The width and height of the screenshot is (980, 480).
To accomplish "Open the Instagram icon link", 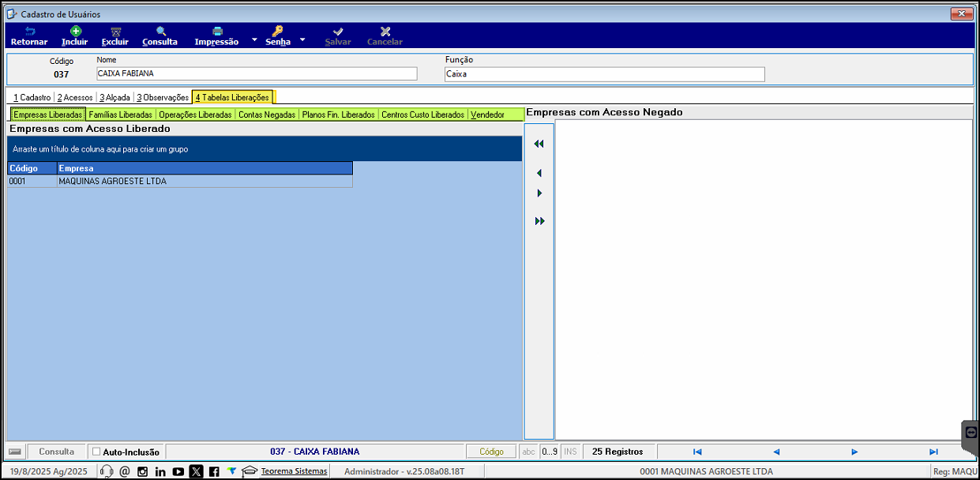I will (142, 471).
